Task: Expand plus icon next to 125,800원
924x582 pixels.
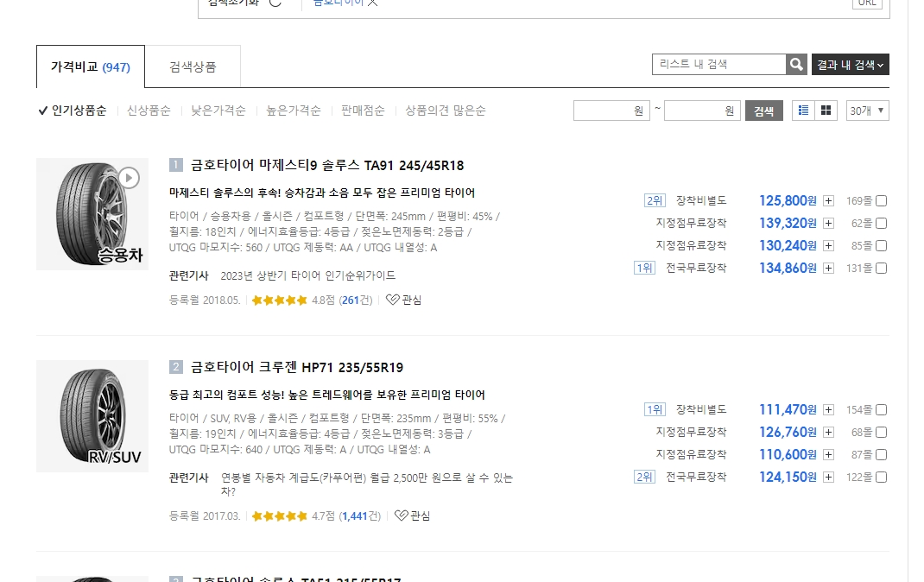Action: tap(828, 201)
